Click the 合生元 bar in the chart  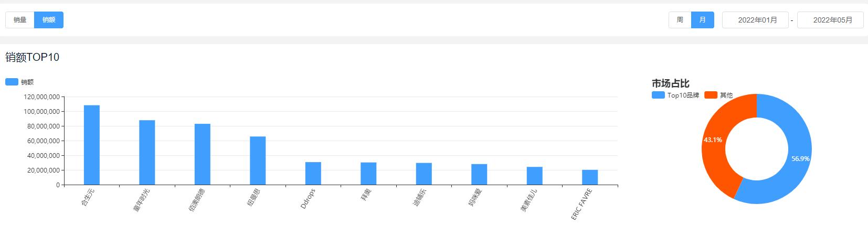tap(92, 145)
